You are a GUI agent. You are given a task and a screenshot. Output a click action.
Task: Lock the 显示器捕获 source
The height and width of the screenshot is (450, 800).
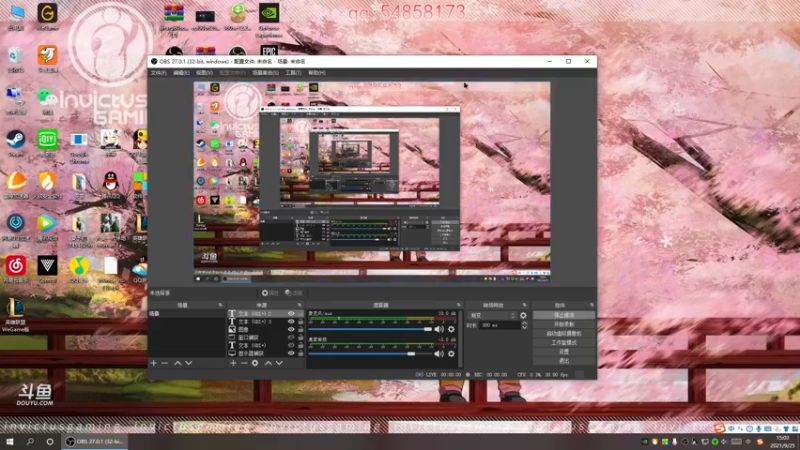click(301, 353)
